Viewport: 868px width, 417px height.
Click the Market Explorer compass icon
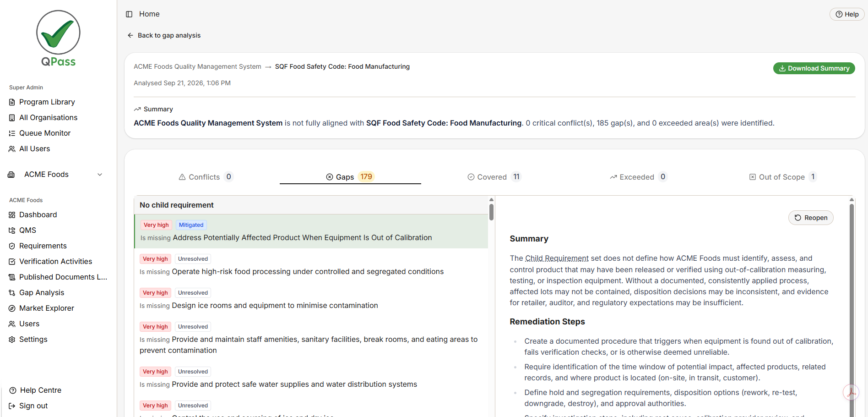(12, 308)
